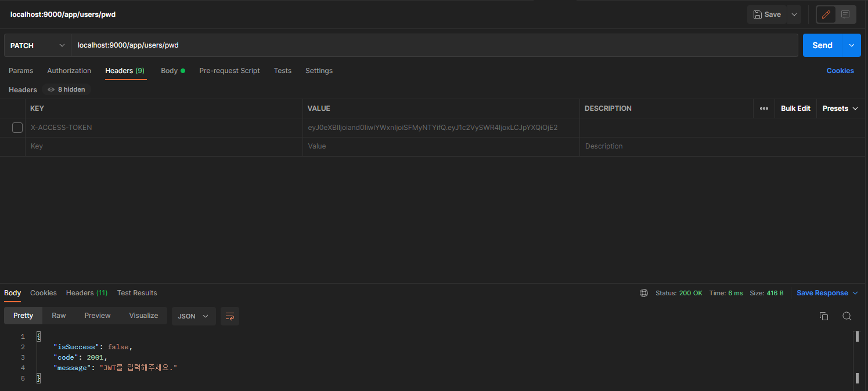The width and height of the screenshot is (868, 391).
Task: Open the comment mode icon
Action: (x=845, y=15)
